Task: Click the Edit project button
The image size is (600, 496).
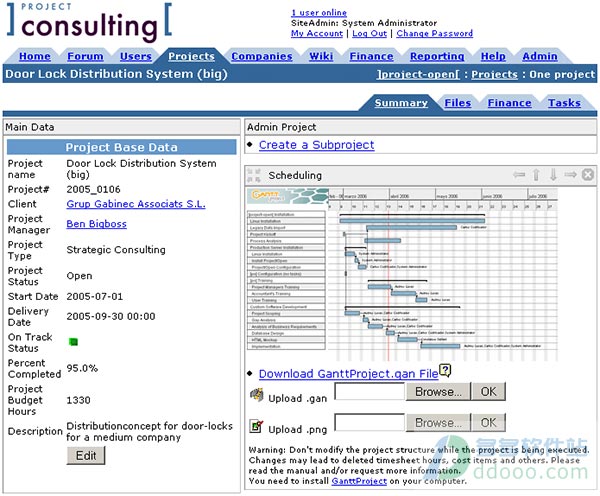Action: pyautogui.click(x=86, y=455)
